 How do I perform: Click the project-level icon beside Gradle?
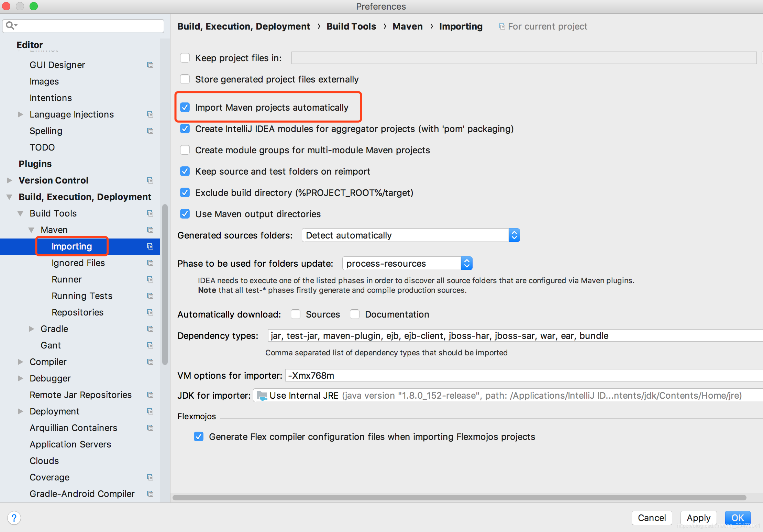[x=150, y=329]
